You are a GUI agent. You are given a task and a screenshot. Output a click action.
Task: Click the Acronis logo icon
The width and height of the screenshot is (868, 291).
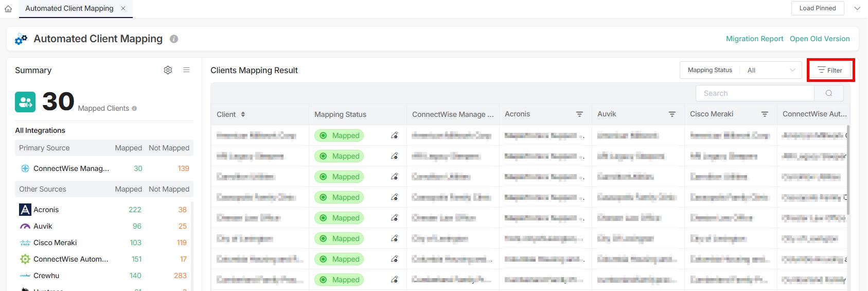25,210
